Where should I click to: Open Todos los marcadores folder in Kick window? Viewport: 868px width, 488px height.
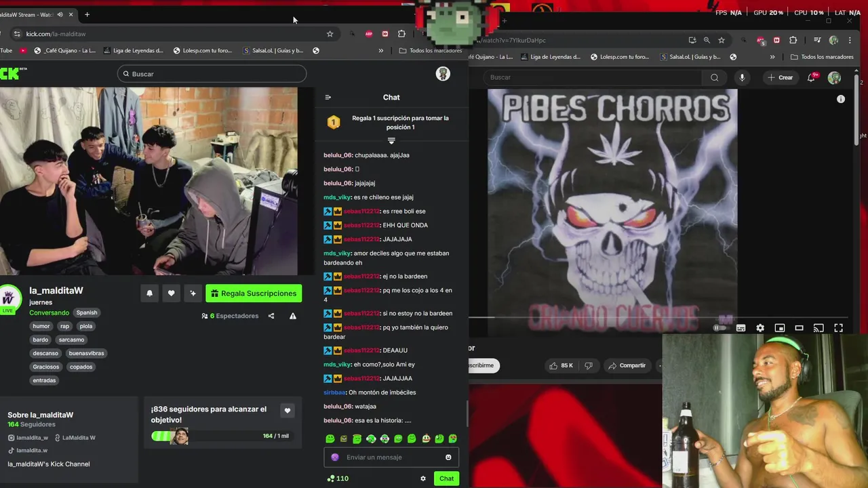(x=430, y=50)
